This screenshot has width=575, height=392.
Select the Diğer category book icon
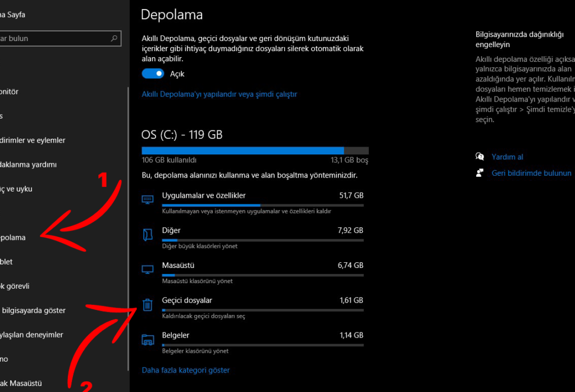147,234
